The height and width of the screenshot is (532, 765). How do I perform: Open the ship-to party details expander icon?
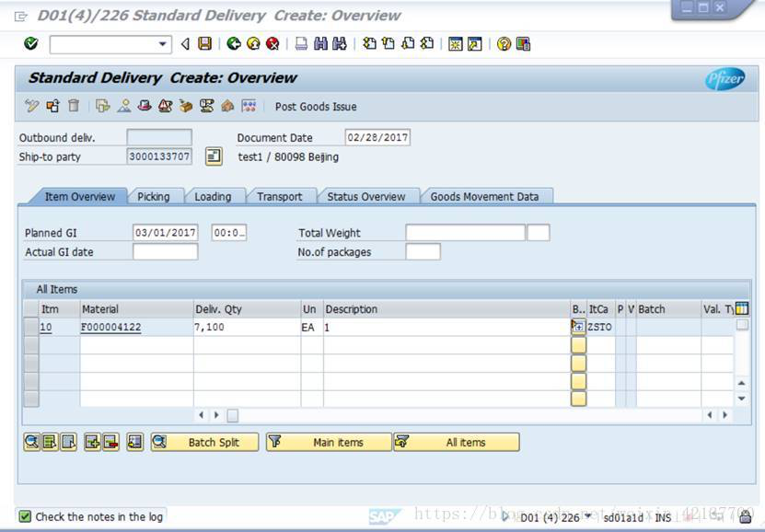click(x=212, y=156)
